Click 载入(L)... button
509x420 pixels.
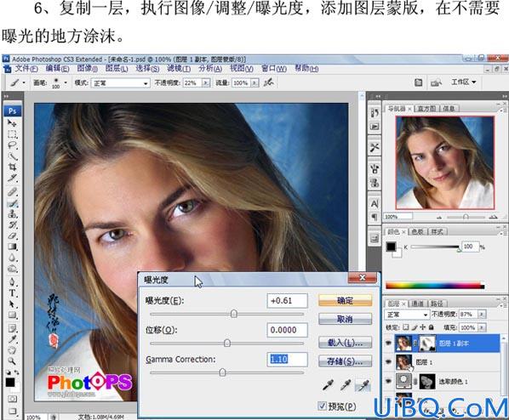[x=345, y=342]
